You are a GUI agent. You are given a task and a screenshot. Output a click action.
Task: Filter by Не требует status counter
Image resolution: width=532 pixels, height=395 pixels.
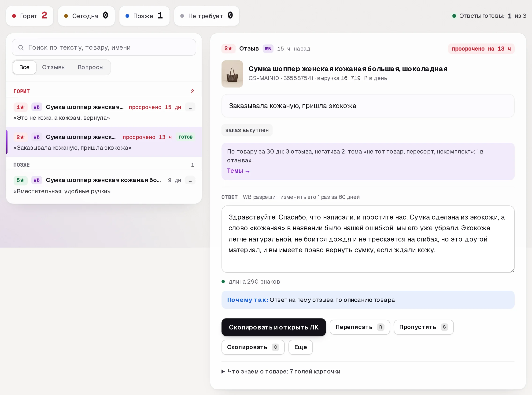point(207,16)
